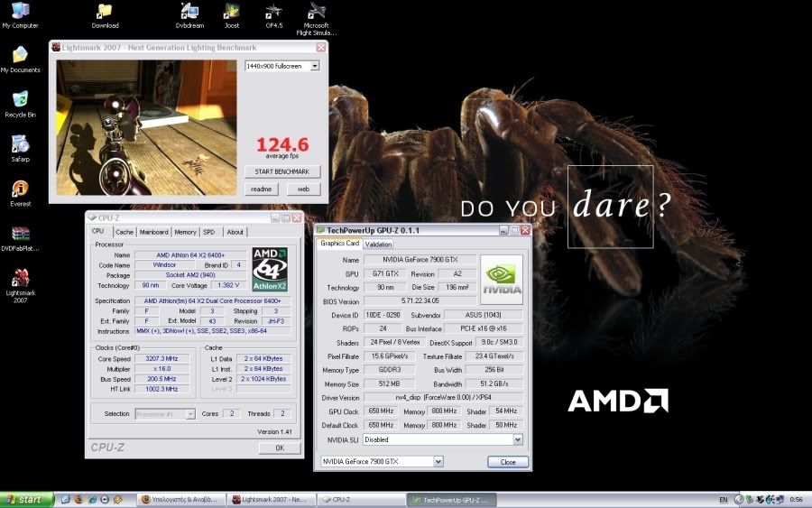
Task: Open the My Computer desktop icon
Action: [x=20, y=15]
